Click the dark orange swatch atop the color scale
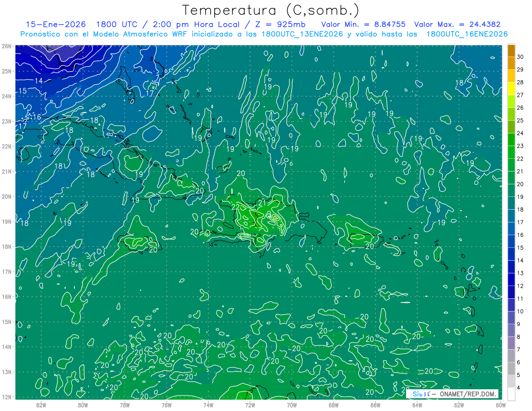Viewport: 532px width, 411px height. [512, 51]
